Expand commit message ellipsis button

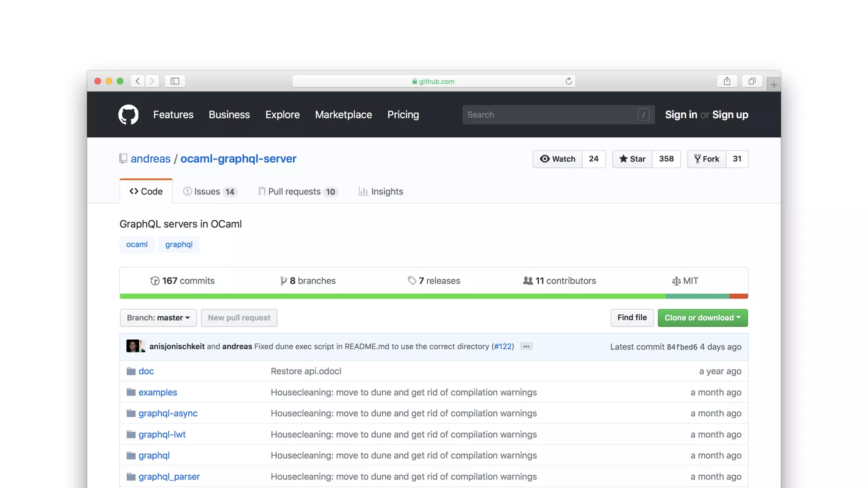(x=526, y=347)
